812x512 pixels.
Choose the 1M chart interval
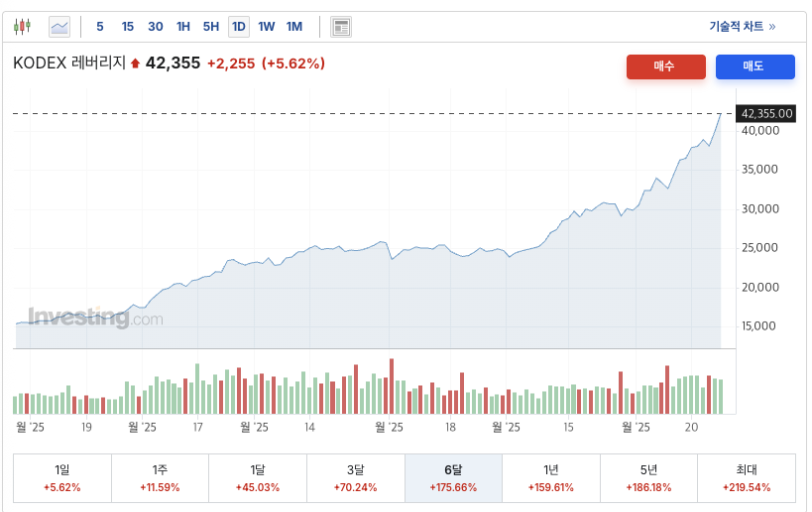[x=294, y=27]
